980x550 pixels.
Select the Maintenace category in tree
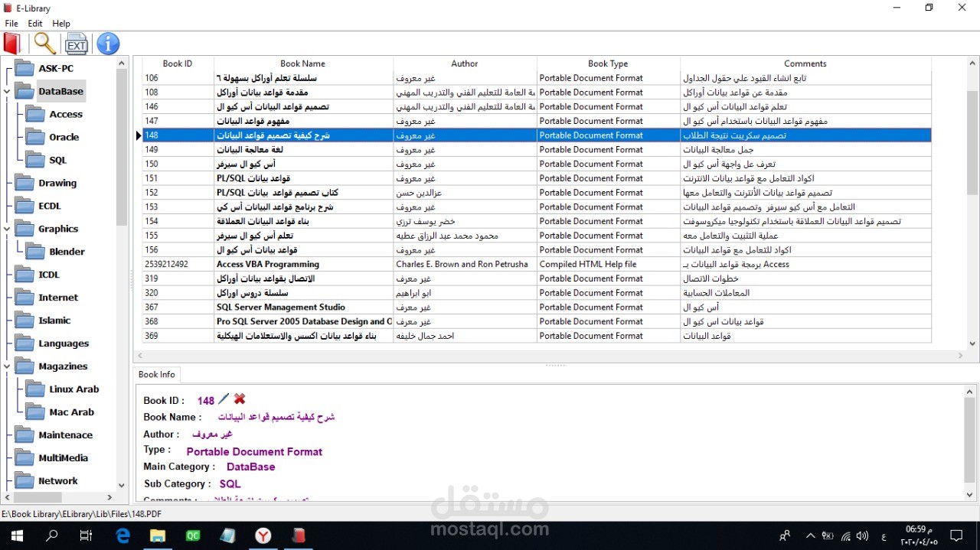(66, 435)
